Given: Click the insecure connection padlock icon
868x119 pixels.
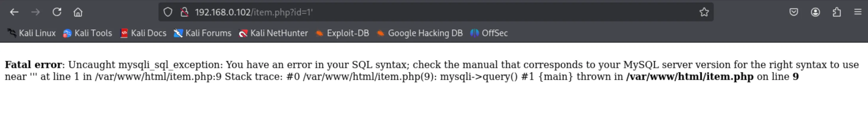Looking at the screenshot, I should click(x=184, y=12).
